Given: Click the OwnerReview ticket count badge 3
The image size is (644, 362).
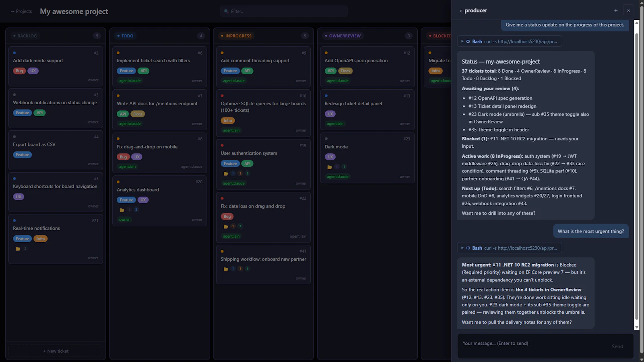Looking at the screenshot, I should (x=409, y=36).
